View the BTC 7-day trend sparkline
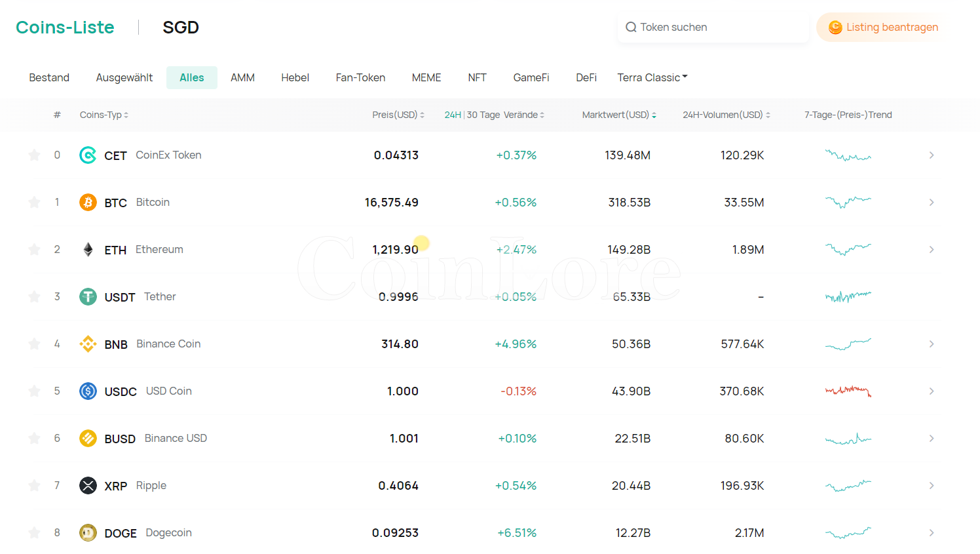This screenshot has height=554, width=980. [848, 202]
